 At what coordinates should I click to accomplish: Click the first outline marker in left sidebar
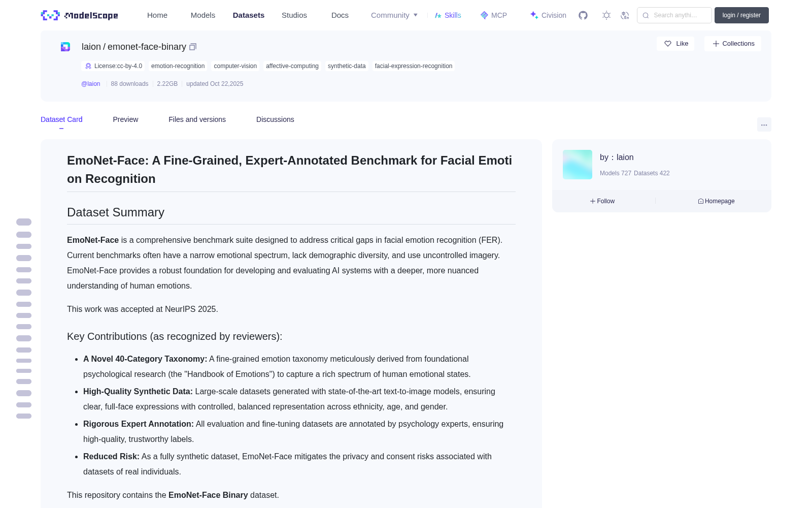(24, 222)
